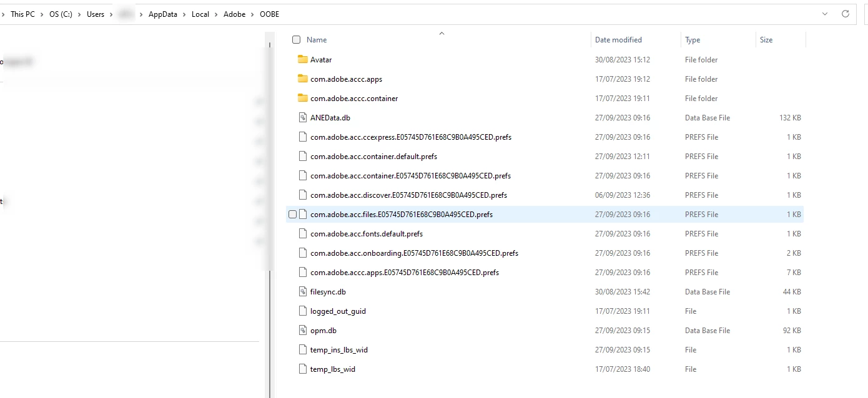This screenshot has height=398, width=868.
Task: Expand the chevron after Users in path
Action: point(111,14)
